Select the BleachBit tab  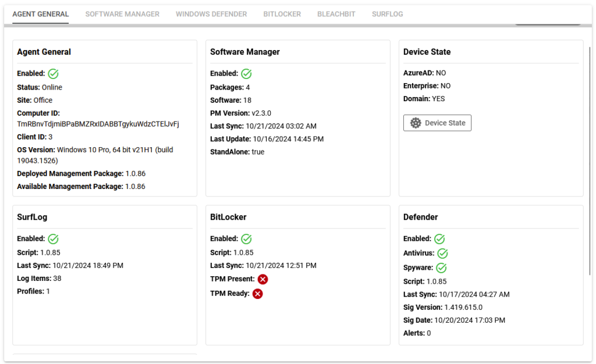pyautogui.click(x=336, y=14)
